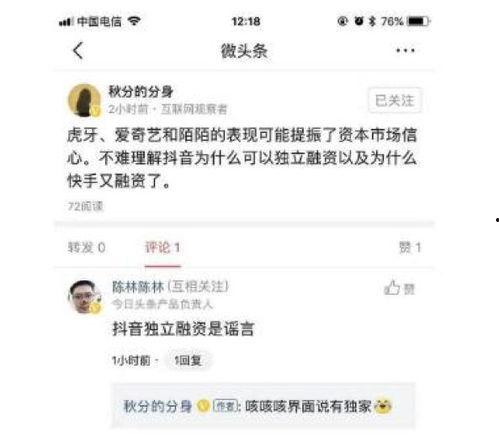
Task: Switch to the 转发 0 tab
Action: (x=86, y=248)
